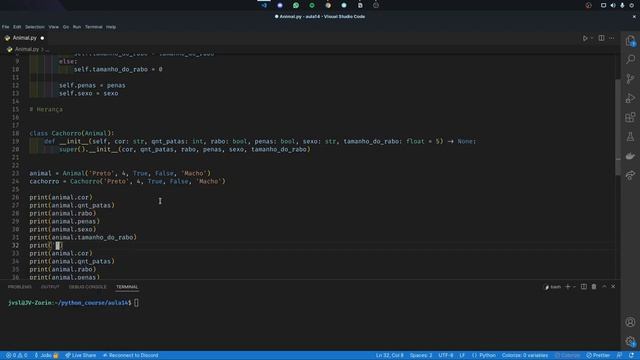This screenshot has width=640, height=360.
Task: Click the João account status item
Action: click(46, 356)
